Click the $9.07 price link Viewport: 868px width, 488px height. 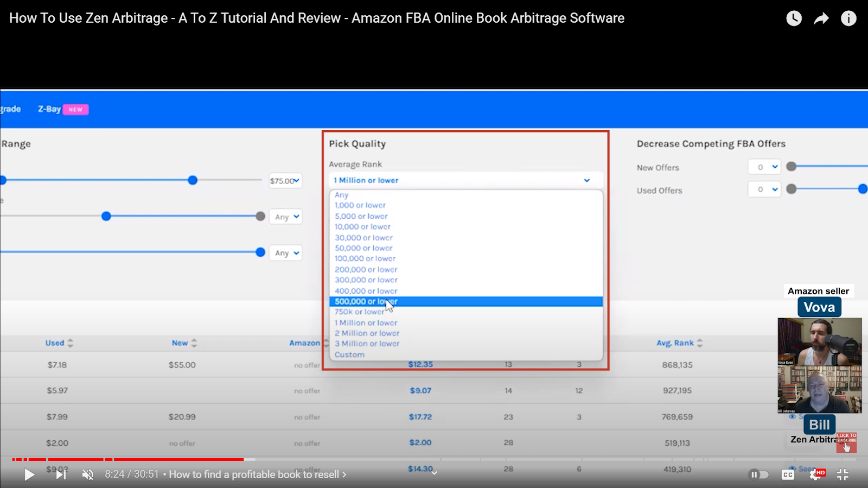pyautogui.click(x=420, y=390)
